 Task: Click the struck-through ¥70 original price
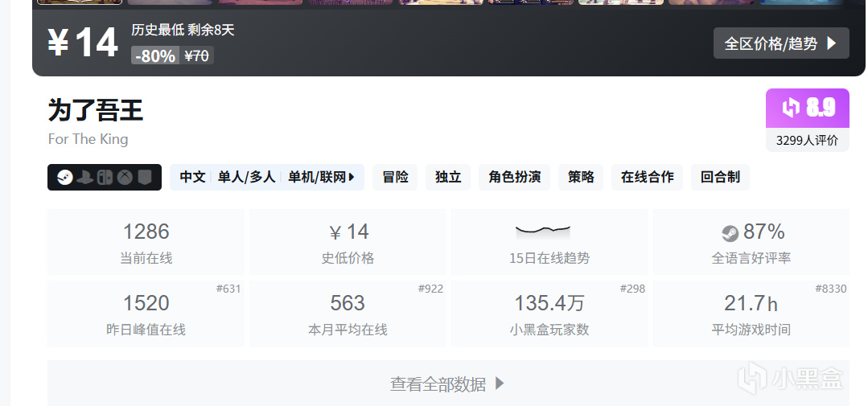196,55
